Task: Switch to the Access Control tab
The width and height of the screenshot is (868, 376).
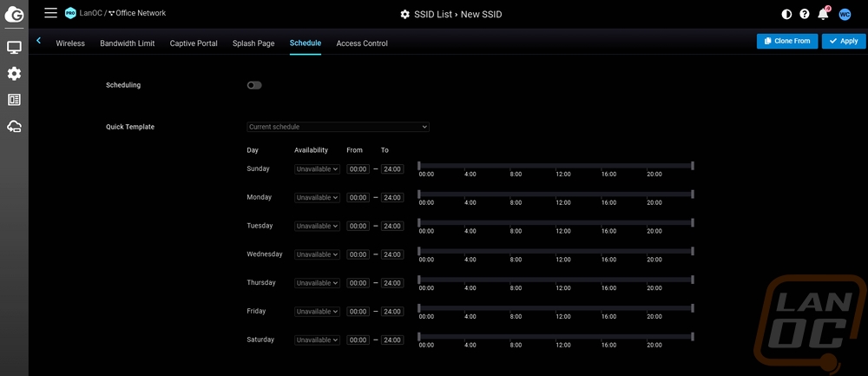Action: point(362,43)
